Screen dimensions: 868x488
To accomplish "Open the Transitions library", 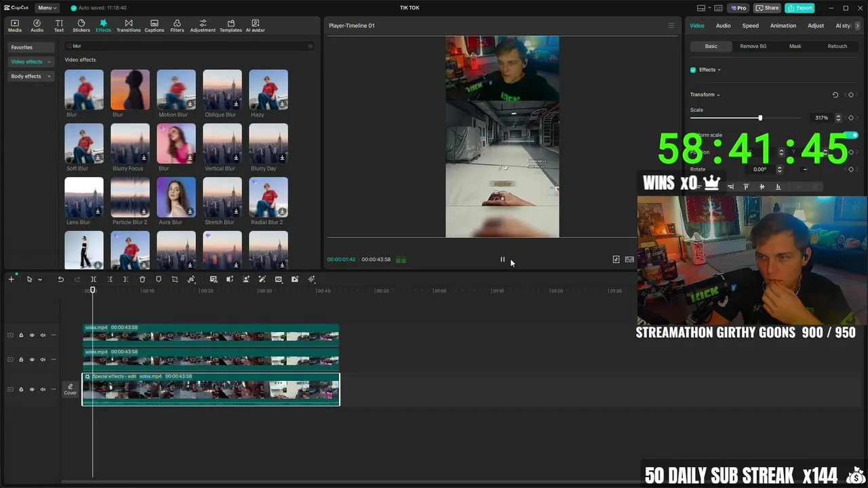I will (x=128, y=26).
